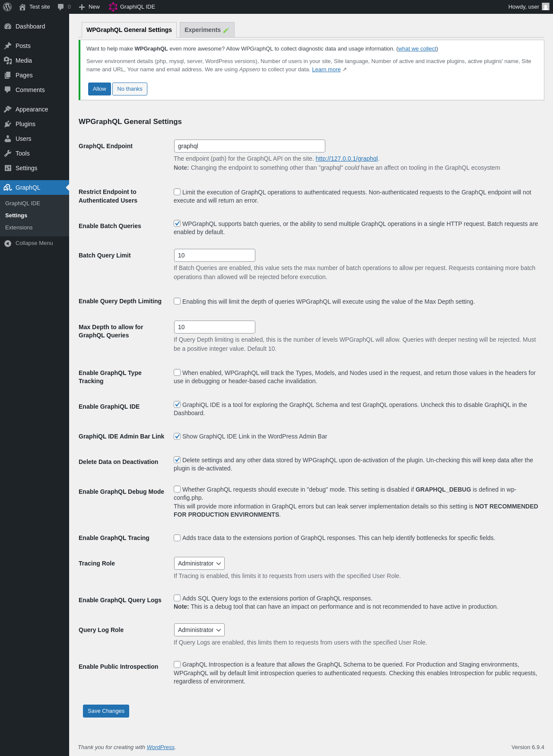The height and width of the screenshot is (756, 553).
Task: Expand the Query Log Role dropdown
Action: (x=199, y=630)
